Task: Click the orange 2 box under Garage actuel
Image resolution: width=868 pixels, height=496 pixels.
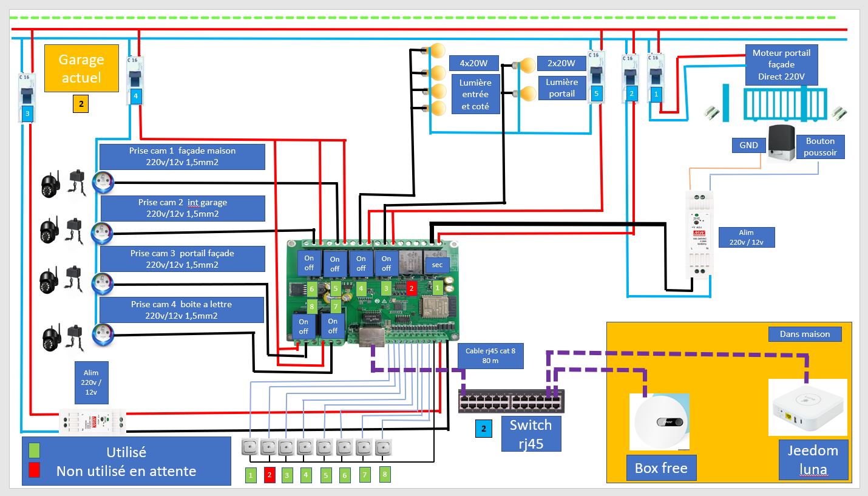Action: click(x=81, y=104)
